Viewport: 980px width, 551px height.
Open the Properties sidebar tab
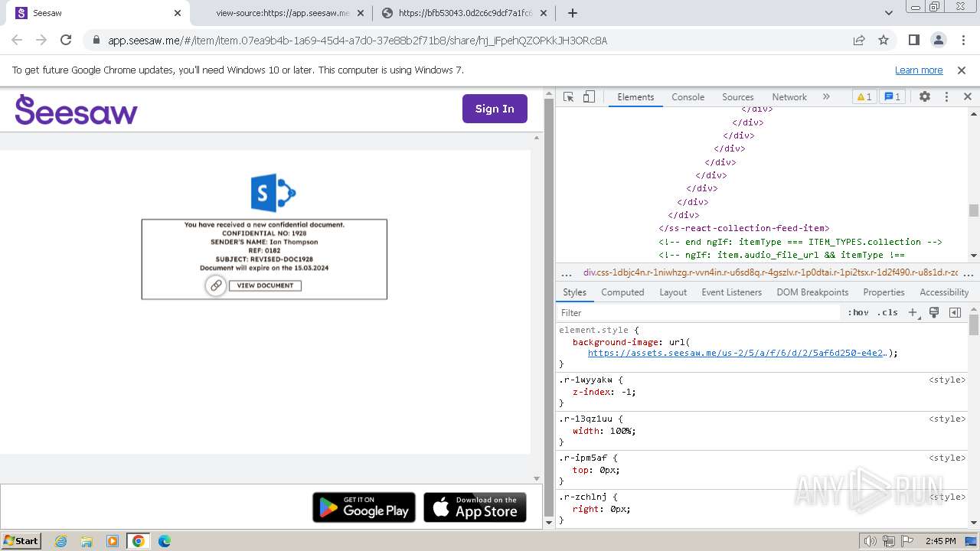click(x=884, y=292)
